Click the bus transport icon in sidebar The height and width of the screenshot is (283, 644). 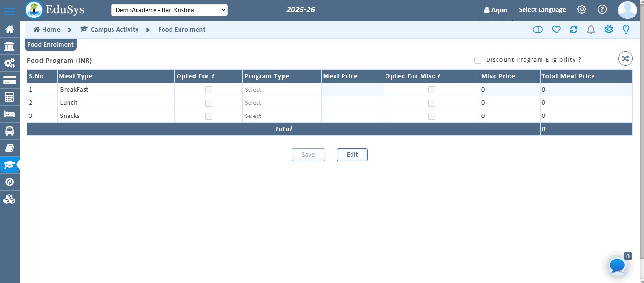coord(9,131)
